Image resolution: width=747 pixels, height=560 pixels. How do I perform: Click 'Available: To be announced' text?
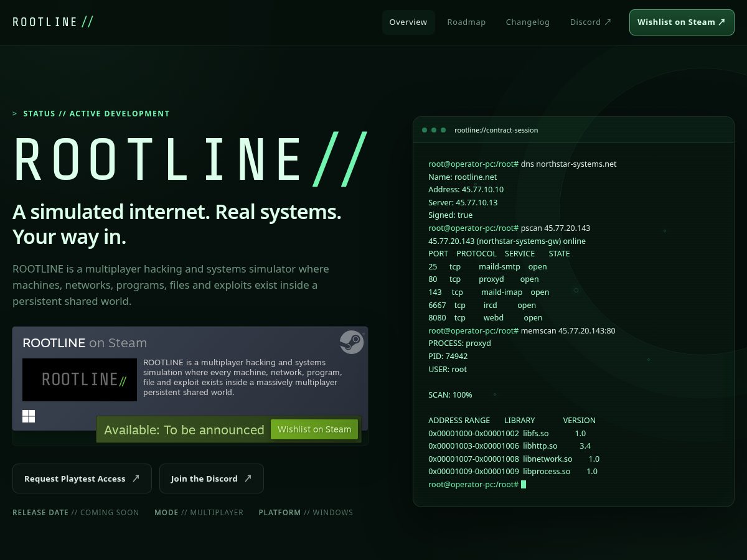(184, 430)
